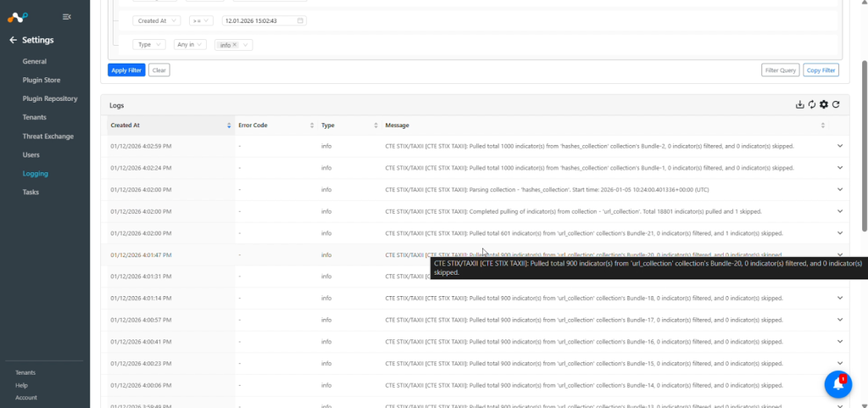868x408 pixels.
Task: Expand the hashes_collection parsing log row
Action: tap(840, 189)
